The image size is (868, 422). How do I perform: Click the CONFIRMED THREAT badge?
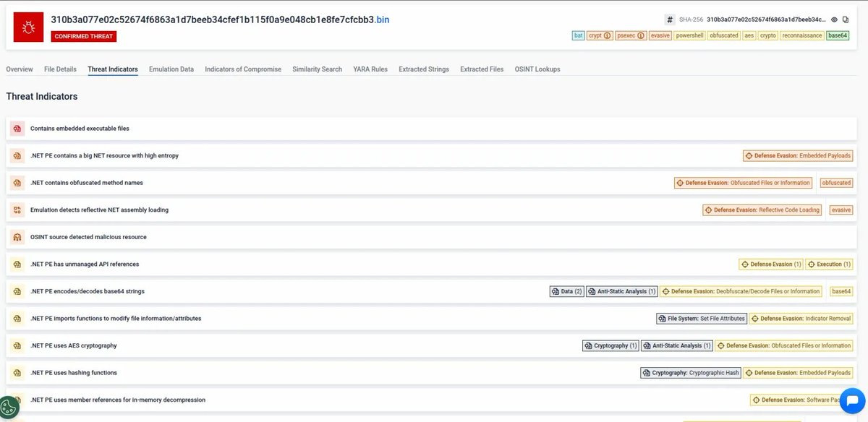click(84, 36)
